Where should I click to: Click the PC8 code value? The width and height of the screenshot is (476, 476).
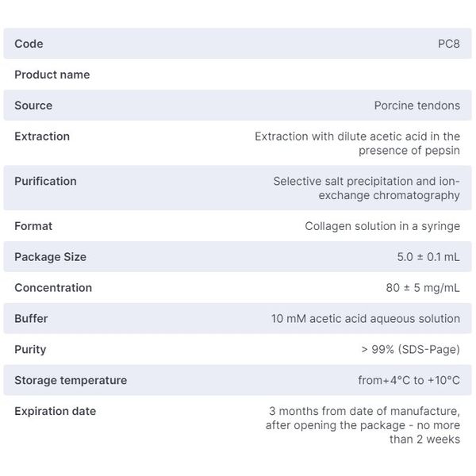click(448, 44)
